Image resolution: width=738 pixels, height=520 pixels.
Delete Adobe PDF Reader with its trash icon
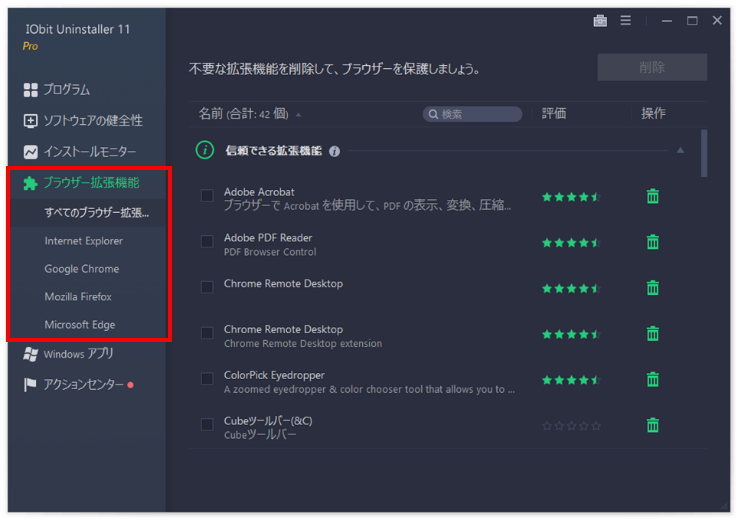coord(653,242)
